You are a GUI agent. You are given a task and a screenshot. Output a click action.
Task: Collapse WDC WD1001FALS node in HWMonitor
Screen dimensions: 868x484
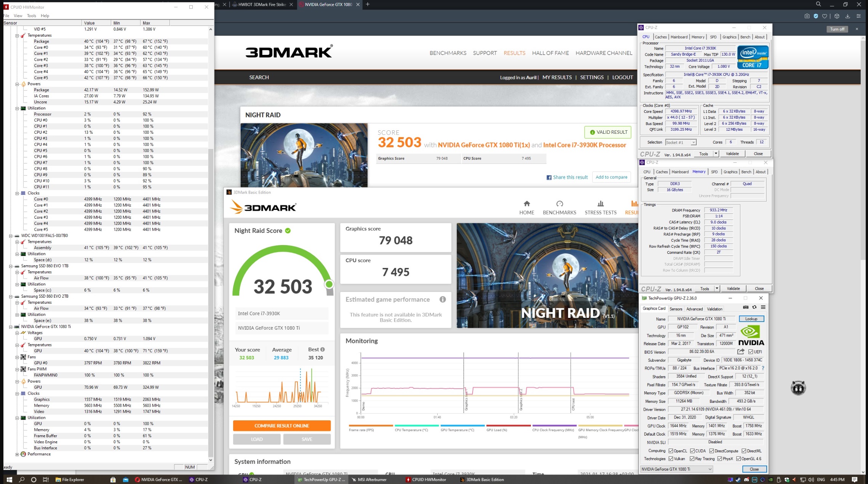pyautogui.click(x=11, y=236)
